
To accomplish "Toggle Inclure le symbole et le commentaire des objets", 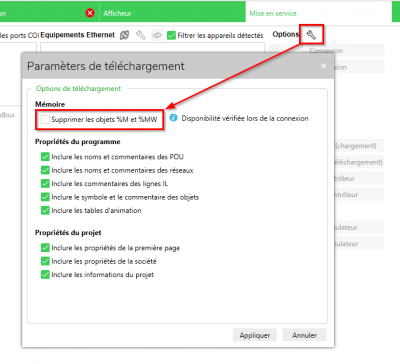I will click(x=45, y=197).
